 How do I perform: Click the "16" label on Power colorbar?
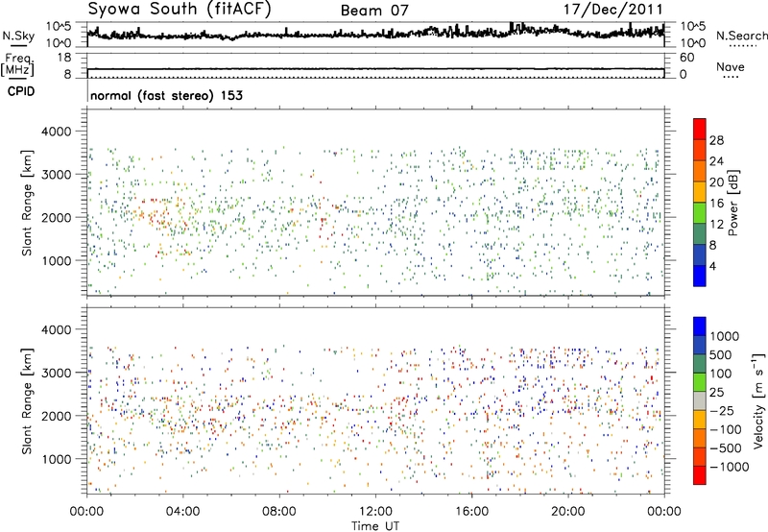(x=716, y=204)
